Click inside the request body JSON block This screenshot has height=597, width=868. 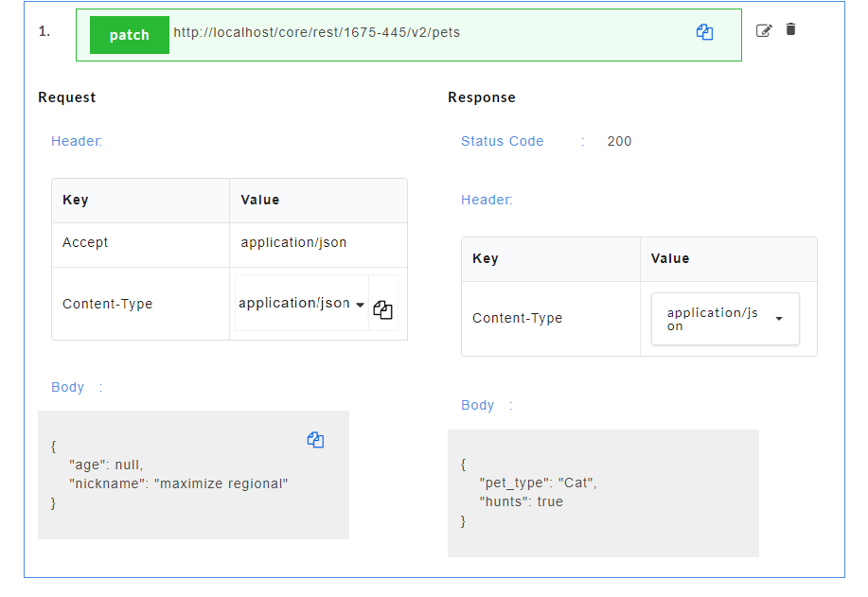pyautogui.click(x=193, y=475)
